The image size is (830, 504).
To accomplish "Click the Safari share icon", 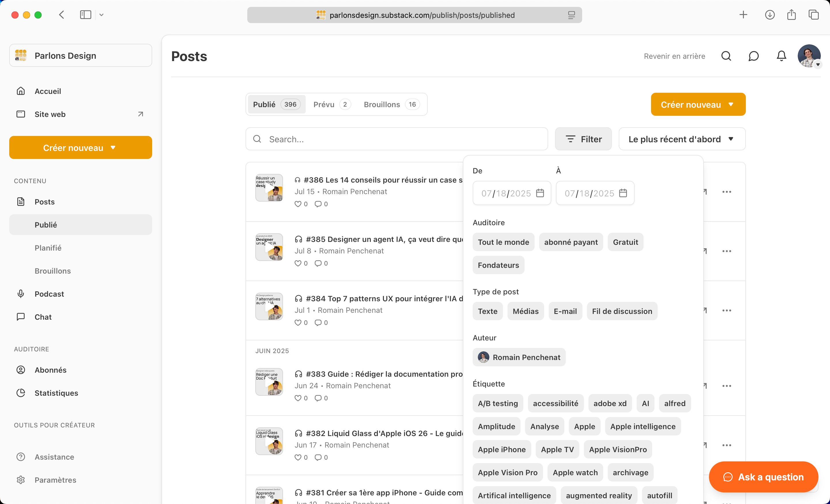I will coord(791,15).
